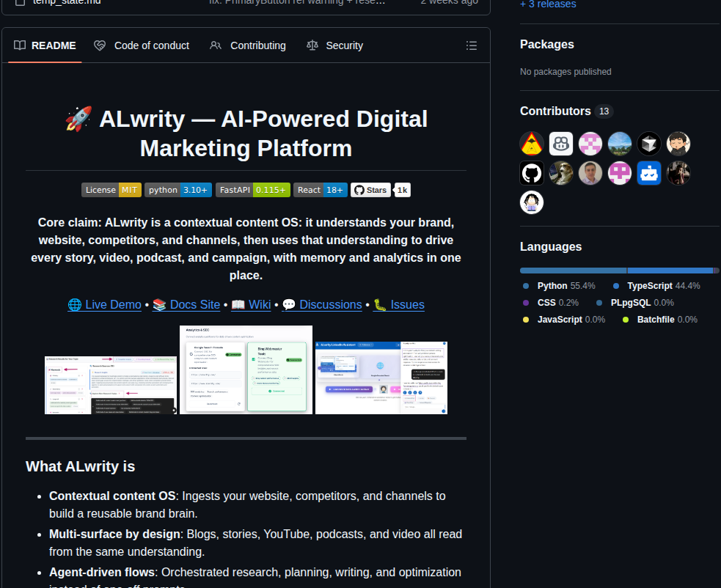This screenshot has height=588, width=721.
Task: Click the Python 55.4% language entry
Action: click(x=559, y=286)
